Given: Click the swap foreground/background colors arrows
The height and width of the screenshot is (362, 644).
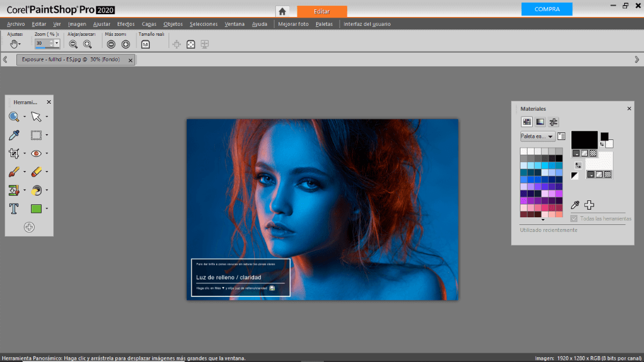Looking at the screenshot, I should 578,165.
